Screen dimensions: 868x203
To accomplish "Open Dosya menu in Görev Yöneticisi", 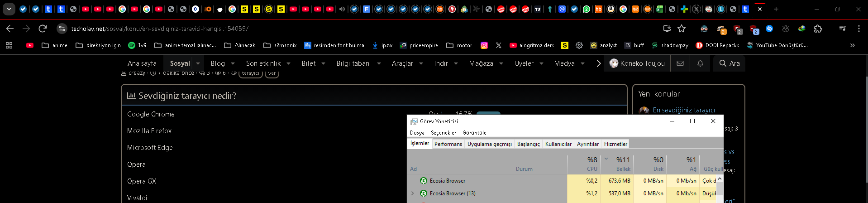I will [x=417, y=133].
